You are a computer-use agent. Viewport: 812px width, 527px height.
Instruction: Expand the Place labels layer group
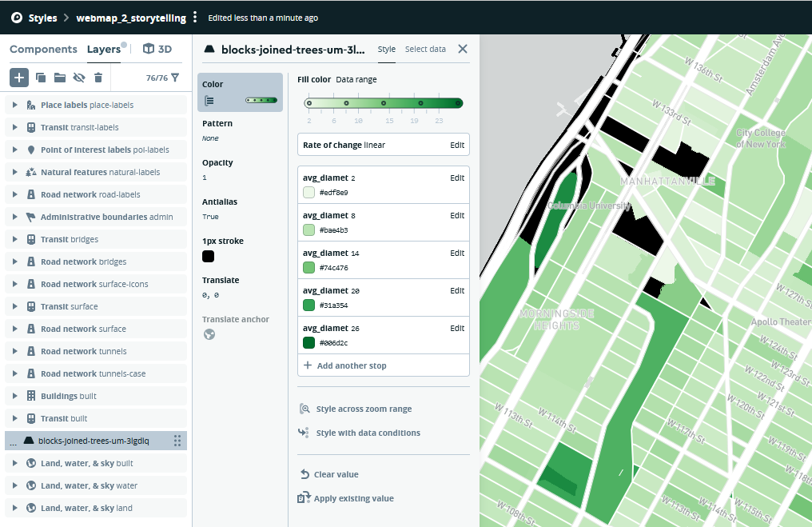pos(14,105)
